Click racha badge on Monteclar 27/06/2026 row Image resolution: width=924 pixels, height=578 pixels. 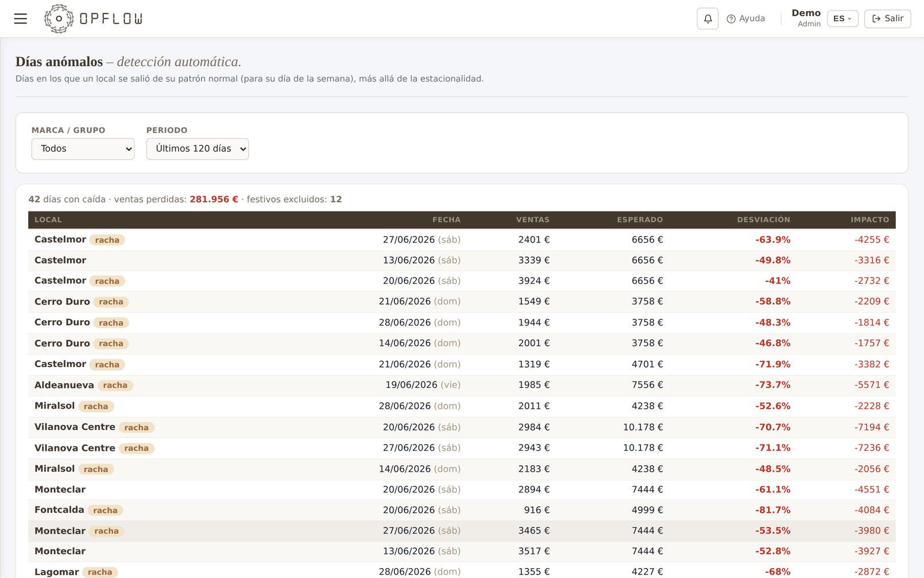tap(106, 531)
